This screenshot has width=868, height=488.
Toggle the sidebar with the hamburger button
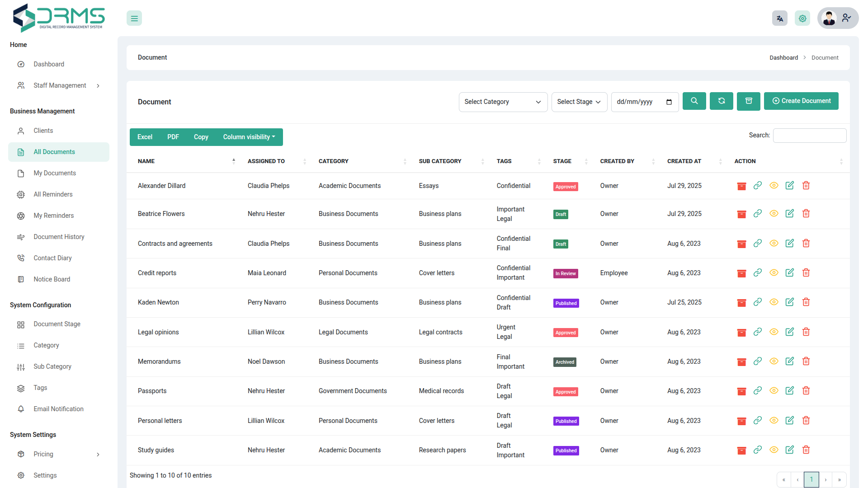pos(134,19)
